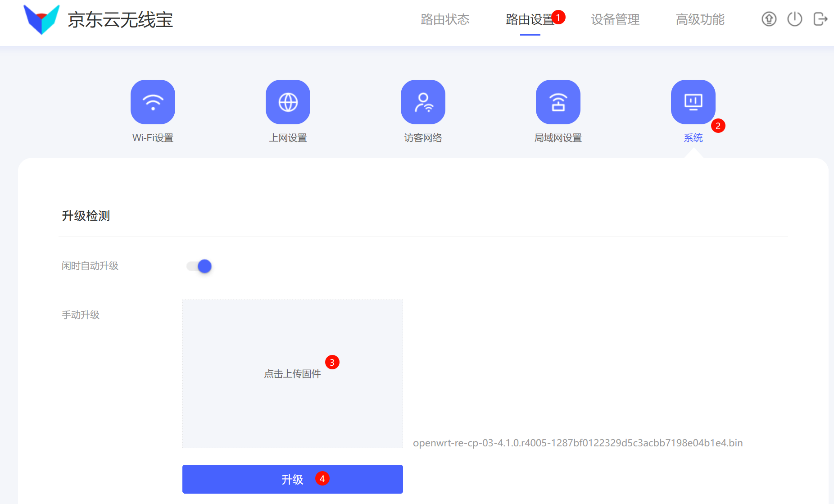This screenshot has width=834, height=504.
Task: Click the 点击上传固件 upload area
Action: (x=292, y=374)
